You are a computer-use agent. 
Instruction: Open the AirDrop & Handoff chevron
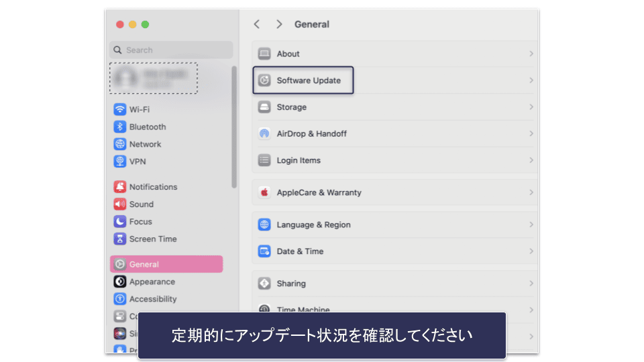[531, 134]
